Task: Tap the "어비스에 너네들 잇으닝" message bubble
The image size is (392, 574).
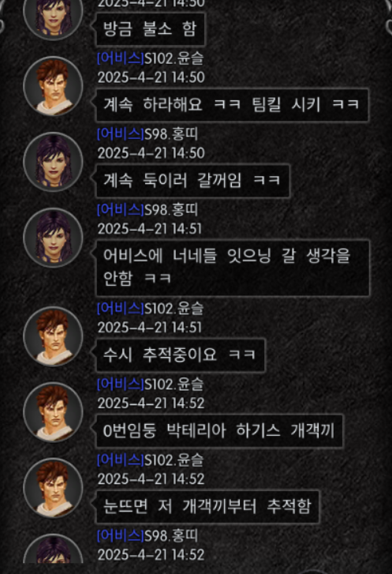Action: point(232,268)
